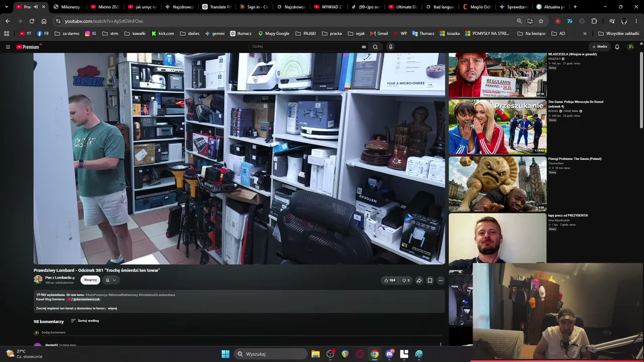
Task: Open the Gmail bookmark
Action: point(379,34)
